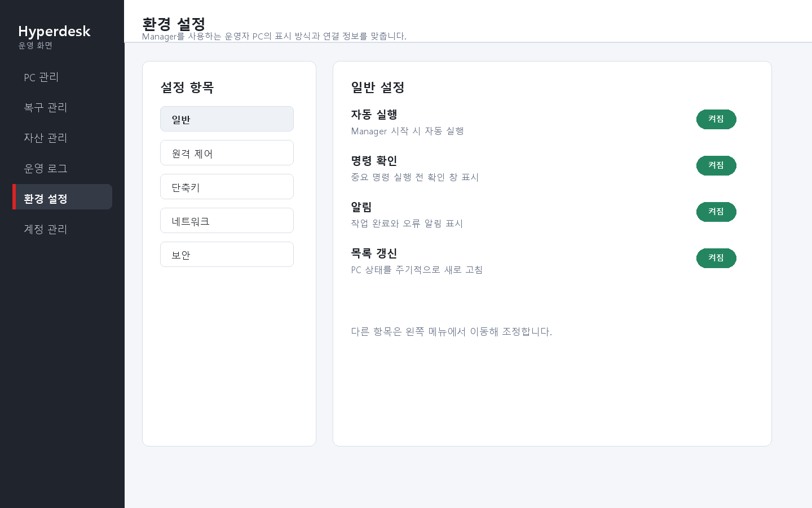Click the 명령 확인 setting label

(x=374, y=161)
